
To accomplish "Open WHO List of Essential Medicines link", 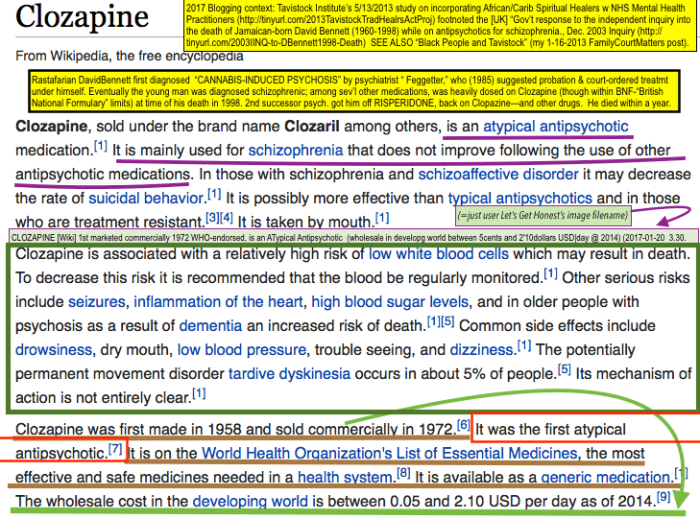I will pyautogui.click(x=382, y=452).
